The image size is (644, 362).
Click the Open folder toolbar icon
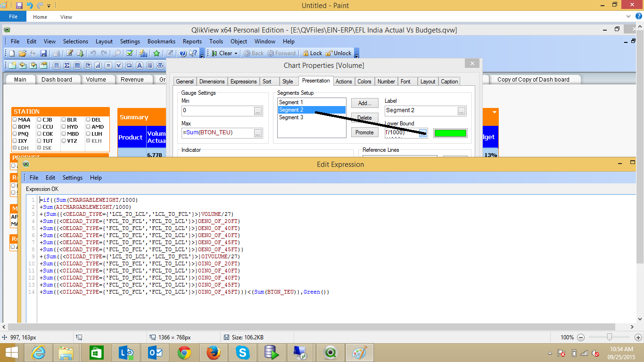click(x=22, y=53)
